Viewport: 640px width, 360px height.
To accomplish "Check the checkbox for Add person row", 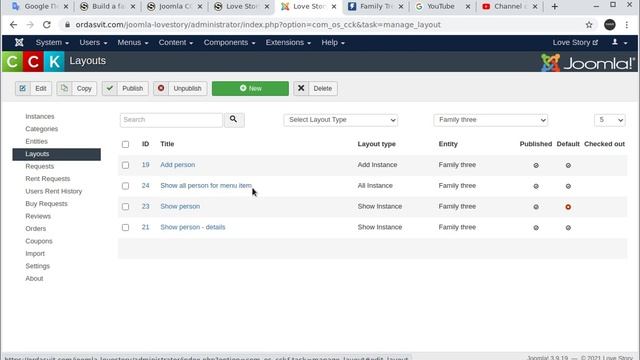I will pyautogui.click(x=125, y=165).
